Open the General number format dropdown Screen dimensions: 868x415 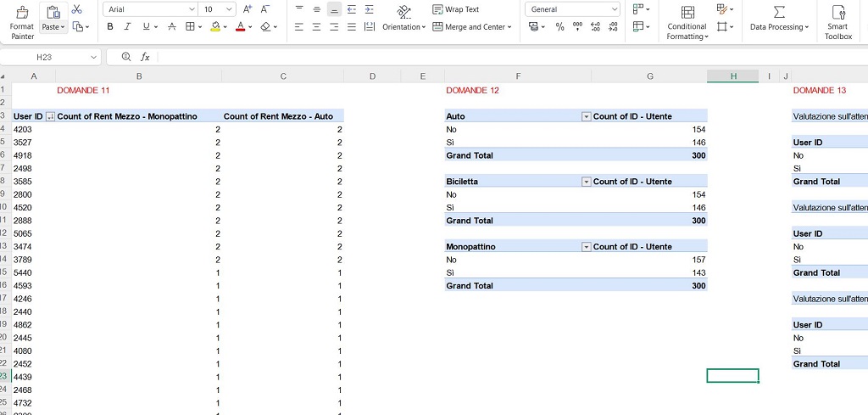click(615, 9)
